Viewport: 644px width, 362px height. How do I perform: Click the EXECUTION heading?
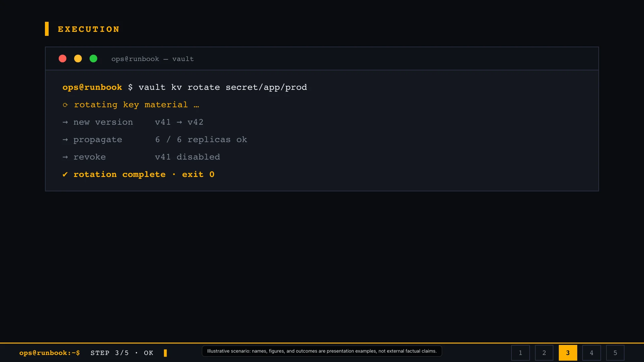click(89, 29)
